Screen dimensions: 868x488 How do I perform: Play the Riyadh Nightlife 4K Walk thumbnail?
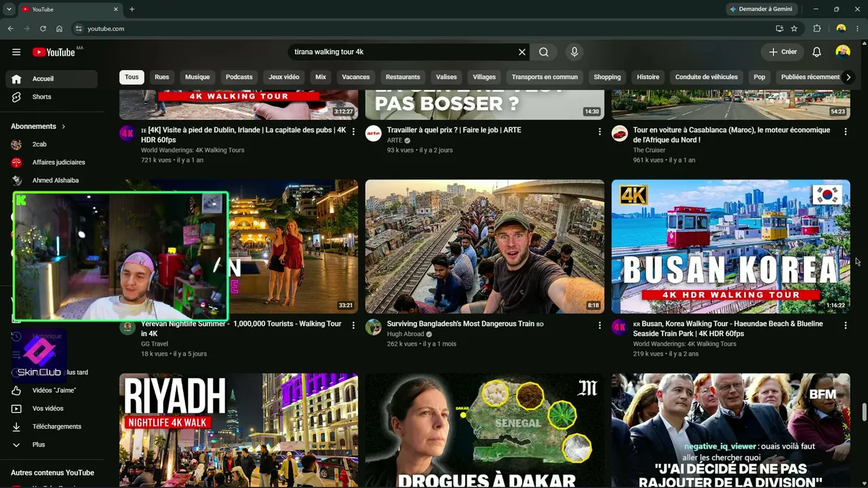click(x=239, y=430)
